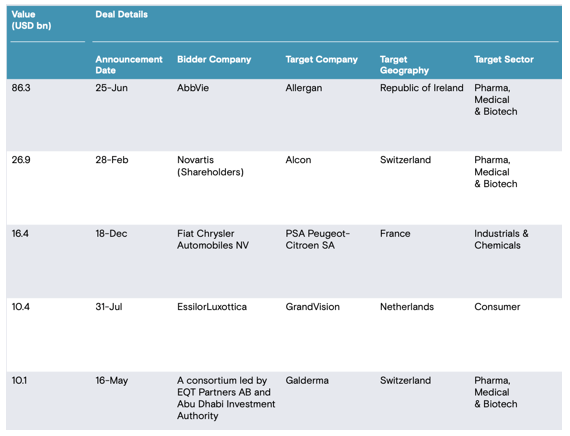The width and height of the screenshot is (570, 436).
Task: Select the AbbVie bidder cell
Action: [x=193, y=88]
